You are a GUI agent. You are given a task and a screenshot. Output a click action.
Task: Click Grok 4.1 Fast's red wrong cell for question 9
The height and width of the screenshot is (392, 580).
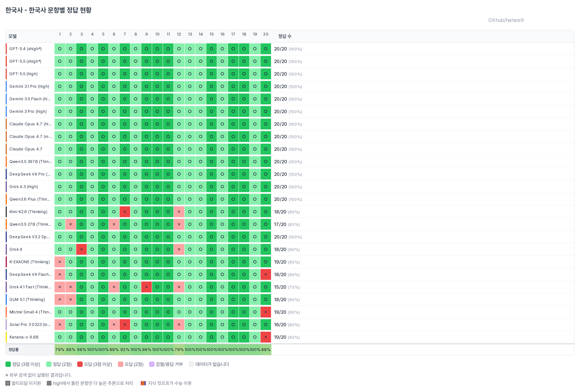pos(147,287)
